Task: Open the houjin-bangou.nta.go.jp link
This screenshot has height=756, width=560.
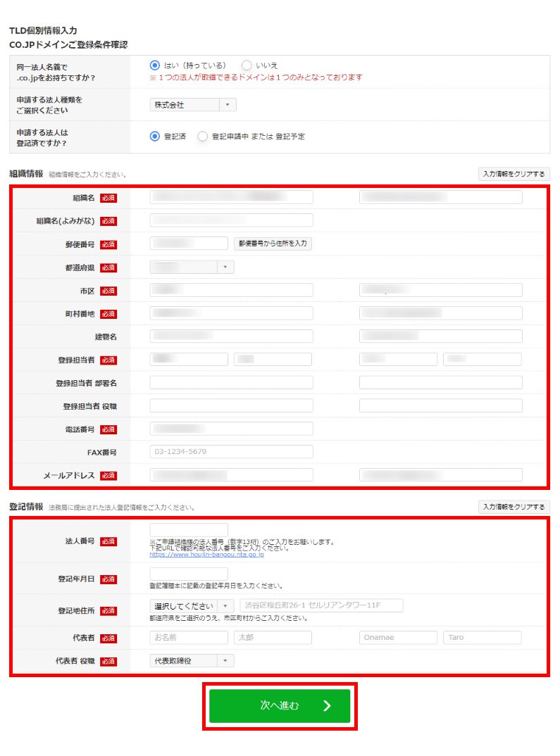Action: [x=206, y=555]
